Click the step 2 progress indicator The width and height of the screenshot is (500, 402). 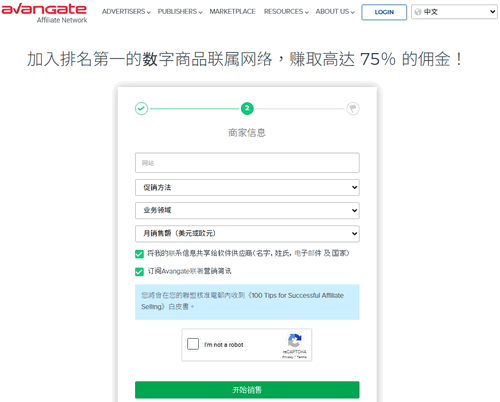click(x=247, y=108)
